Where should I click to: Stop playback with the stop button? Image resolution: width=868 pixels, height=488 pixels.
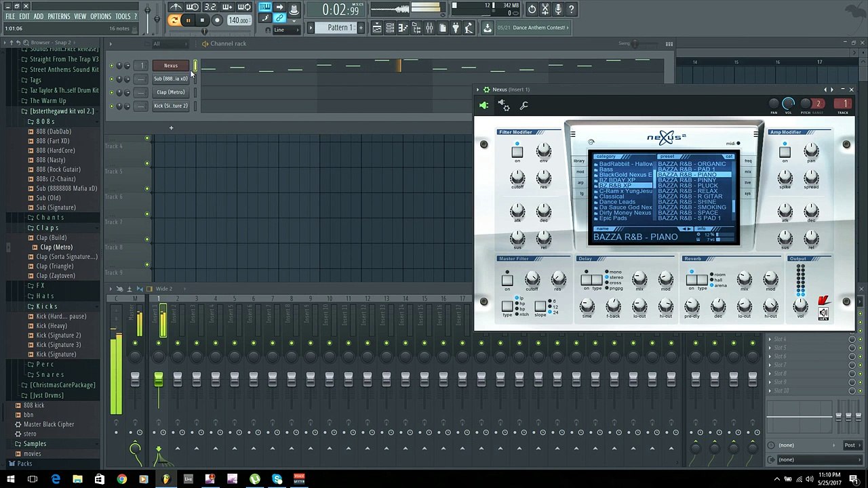(202, 20)
